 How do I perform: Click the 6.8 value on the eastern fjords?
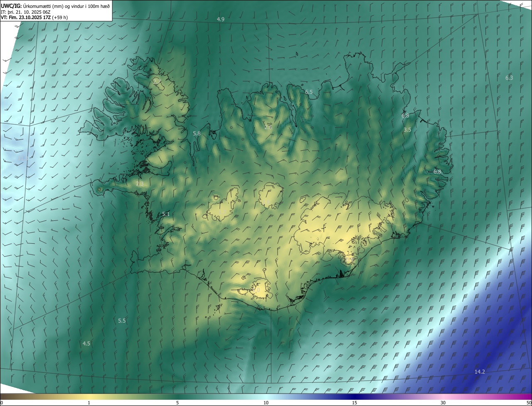[x=437, y=171]
